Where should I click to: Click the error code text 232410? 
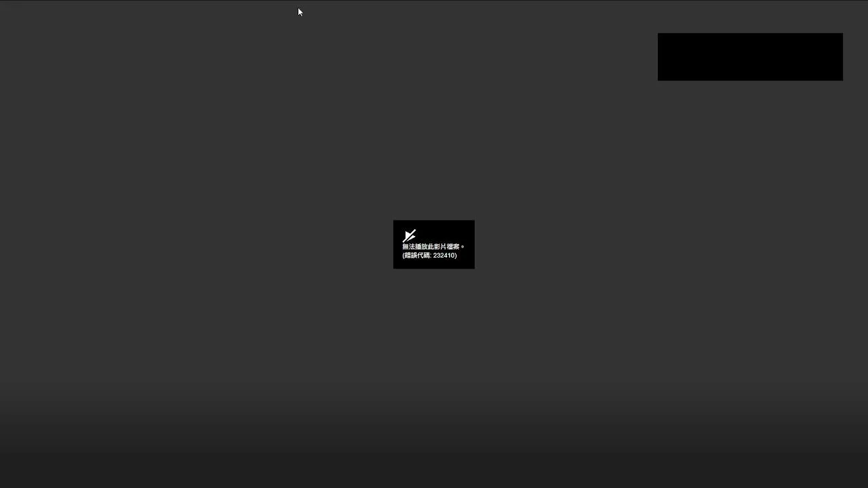[x=443, y=256]
